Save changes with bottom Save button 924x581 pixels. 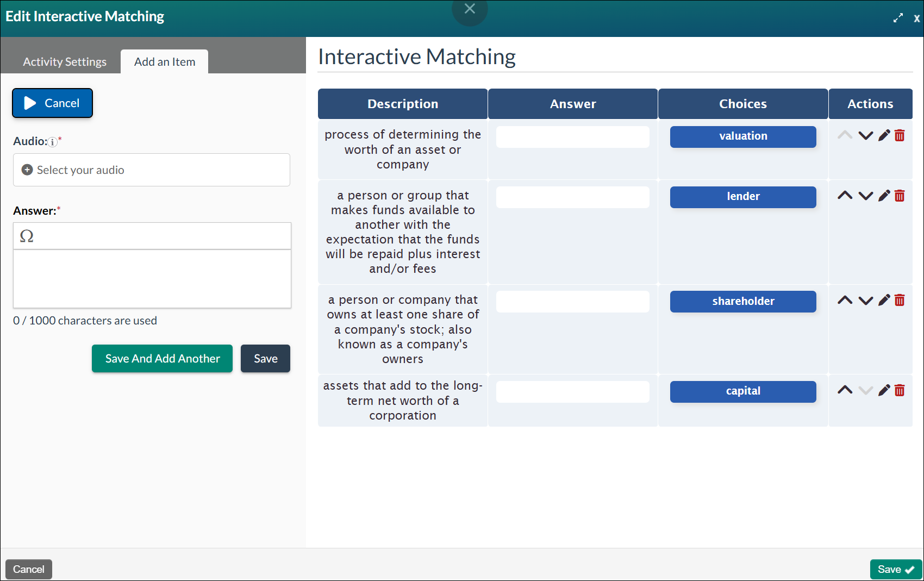tap(895, 569)
